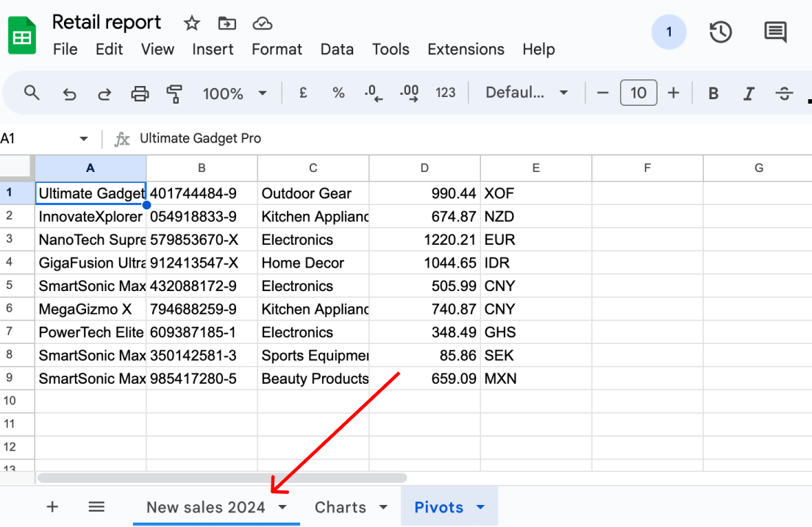Select the cell showing 1220.21
812x527 pixels.
point(424,240)
